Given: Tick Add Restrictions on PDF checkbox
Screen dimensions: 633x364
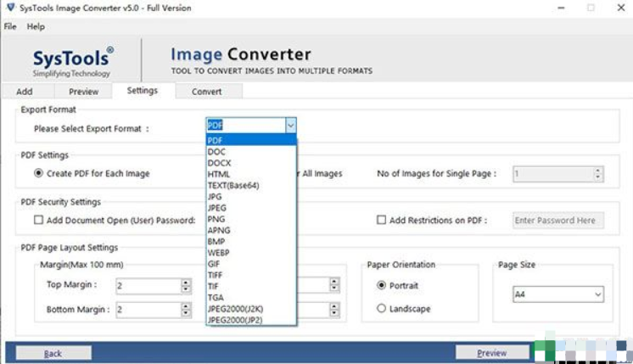Looking at the screenshot, I should click(381, 220).
